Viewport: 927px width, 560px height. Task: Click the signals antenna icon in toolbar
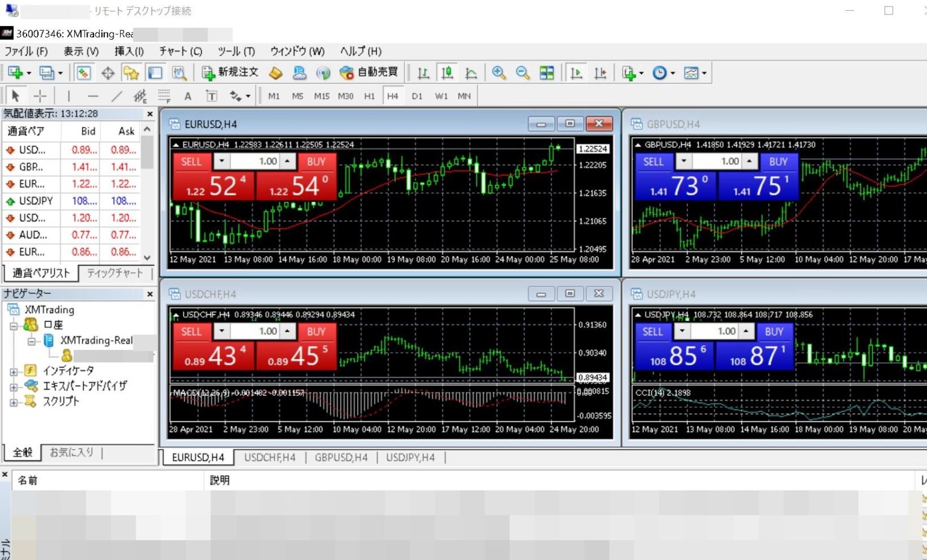click(323, 73)
